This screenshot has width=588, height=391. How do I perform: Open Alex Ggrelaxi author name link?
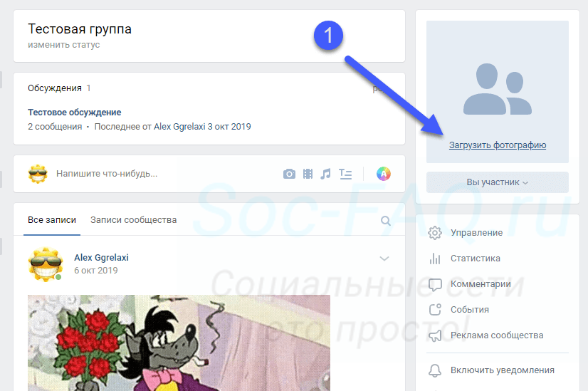point(101,257)
